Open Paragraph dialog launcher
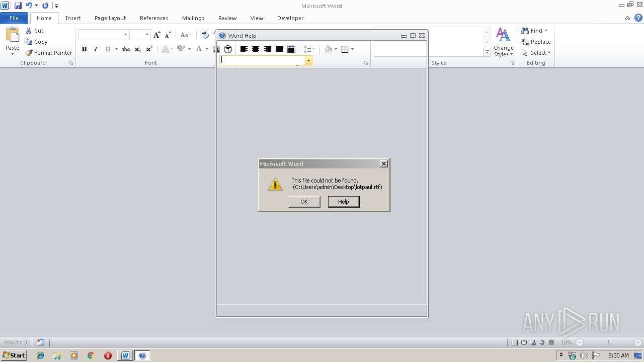 [366, 63]
